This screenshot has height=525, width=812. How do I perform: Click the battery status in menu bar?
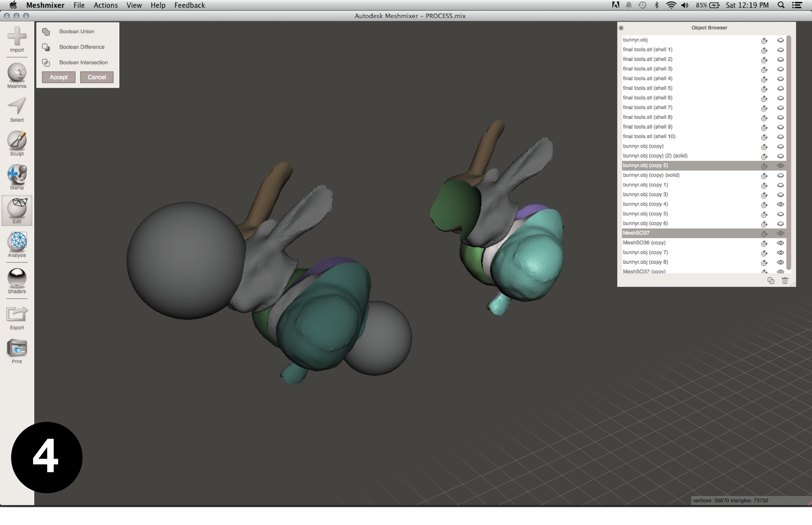pyautogui.click(x=707, y=5)
